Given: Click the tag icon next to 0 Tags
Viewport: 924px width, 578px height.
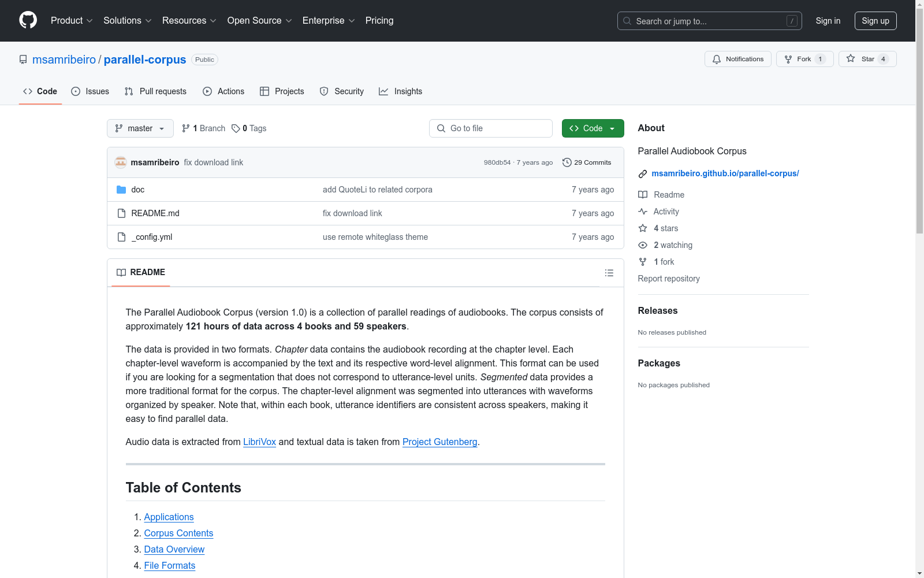Looking at the screenshot, I should (236, 128).
